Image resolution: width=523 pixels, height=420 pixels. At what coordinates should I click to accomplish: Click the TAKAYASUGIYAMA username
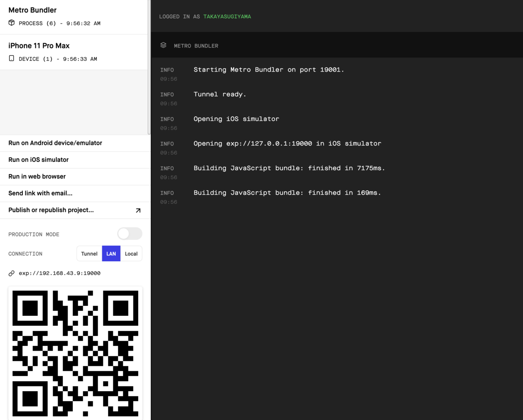(x=227, y=17)
